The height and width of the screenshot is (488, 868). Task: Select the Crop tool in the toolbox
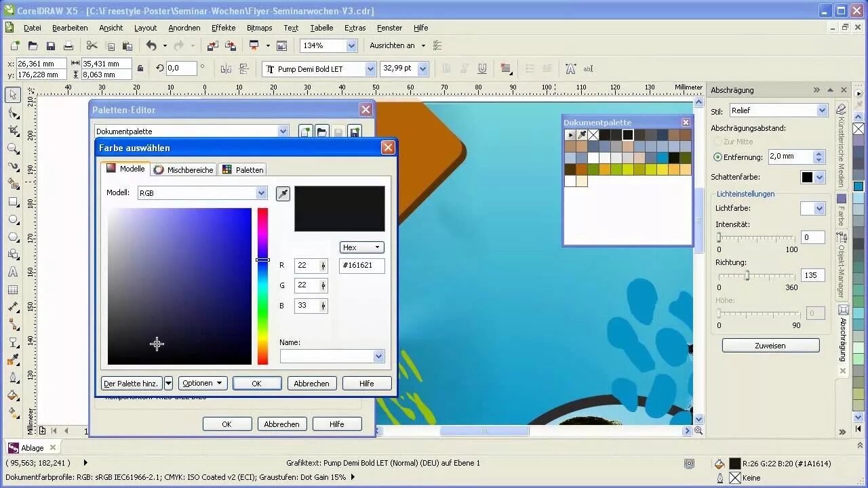[13, 131]
